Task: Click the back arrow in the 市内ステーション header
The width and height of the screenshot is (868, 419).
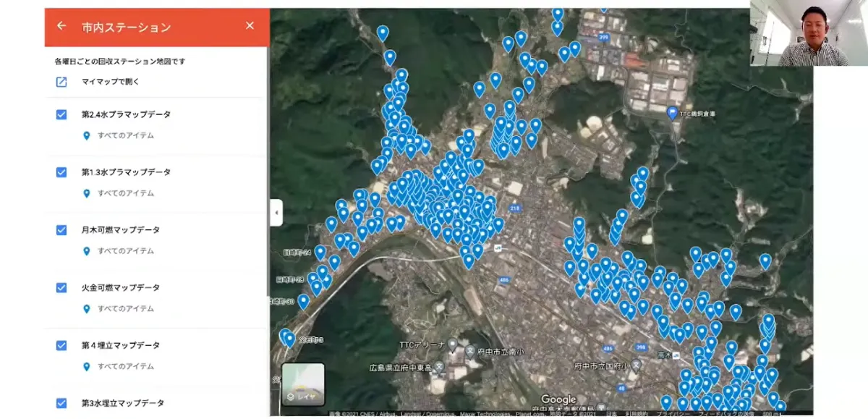Action: (x=61, y=26)
